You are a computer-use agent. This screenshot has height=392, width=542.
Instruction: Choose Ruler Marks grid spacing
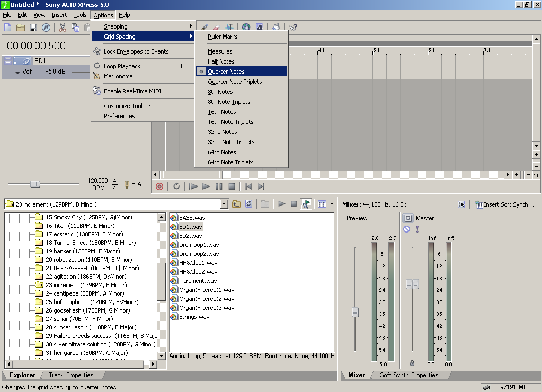tap(241, 37)
